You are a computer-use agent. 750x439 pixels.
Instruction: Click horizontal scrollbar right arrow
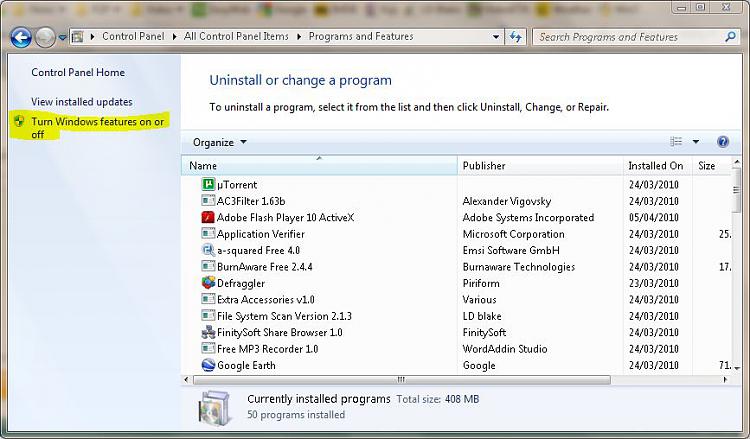[x=725, y=380]
